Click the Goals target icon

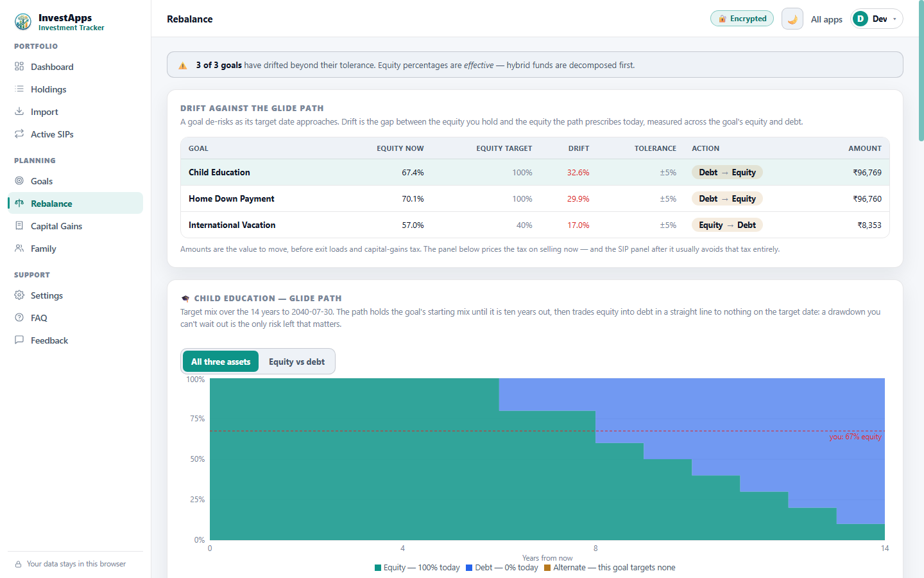pos(19,180)
